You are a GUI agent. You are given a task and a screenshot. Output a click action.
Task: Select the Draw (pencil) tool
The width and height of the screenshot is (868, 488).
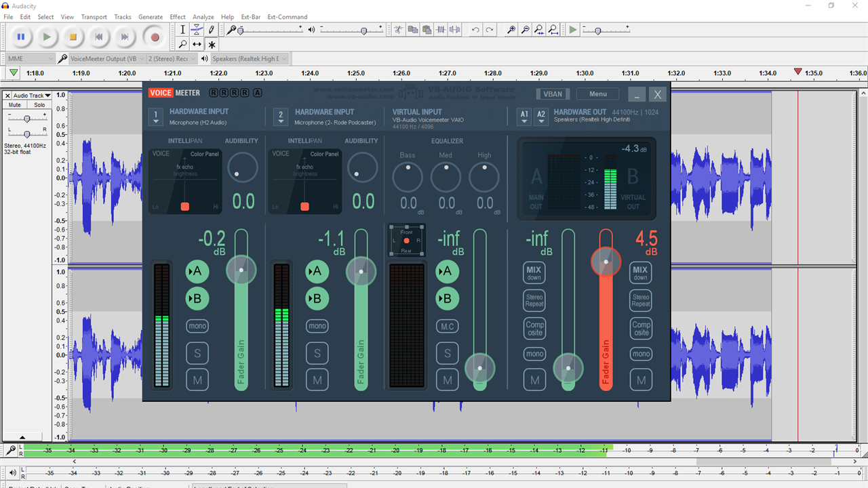[212, 30]
